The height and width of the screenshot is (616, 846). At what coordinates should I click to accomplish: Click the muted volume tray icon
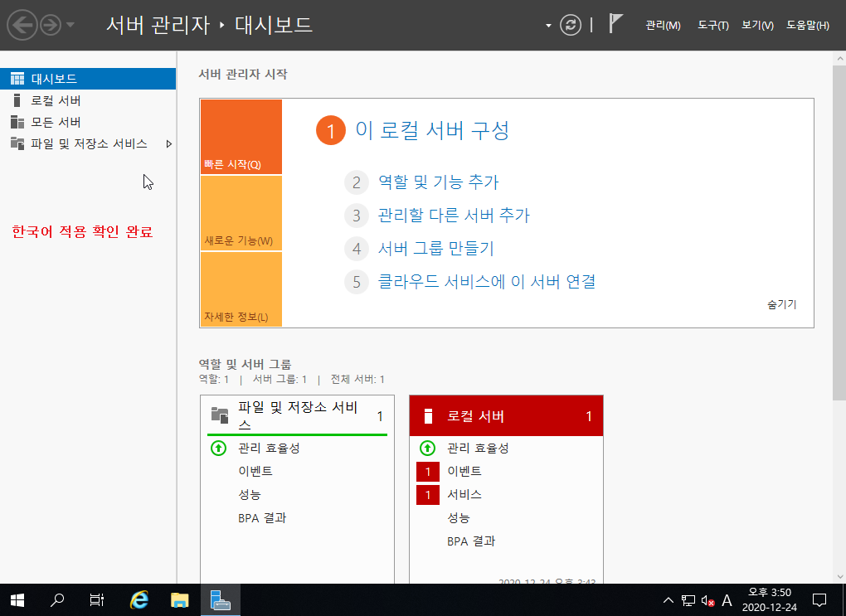(707, 600)
